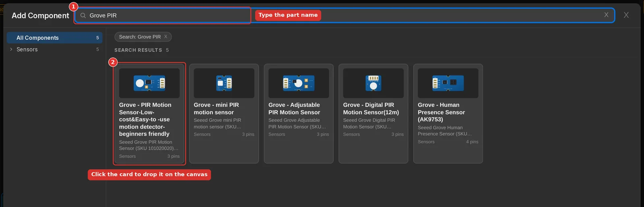Select Grove - mini PIR motion sensor title
Screen dimensions: 644x207
[217, 109]
